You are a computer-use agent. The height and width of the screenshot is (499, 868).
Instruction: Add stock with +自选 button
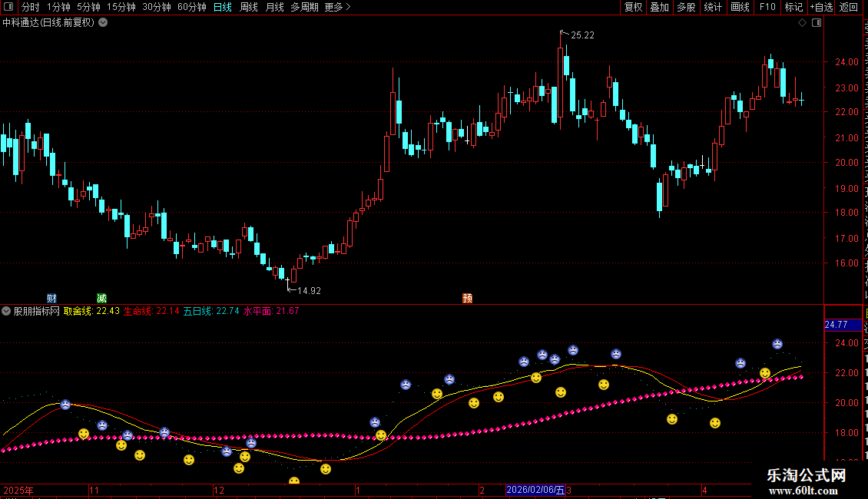(821, 7)
